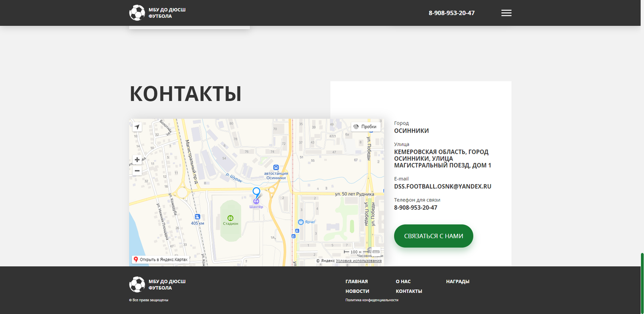This screenshot has width=644, height=314.
Task: Click the contact phone 8-908-953-20-47 under Телефон для связи
Action: tap(416, 207)
